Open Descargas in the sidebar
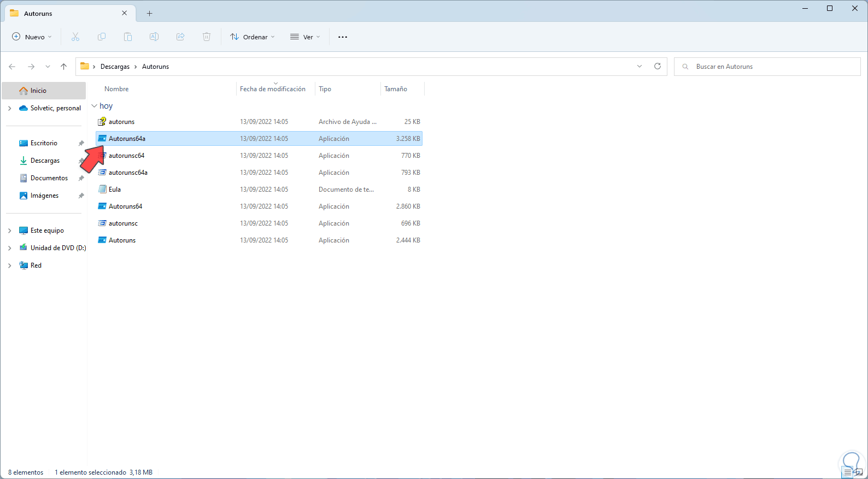The width and height of the screenshot is (868, 479). click(44, 161)
